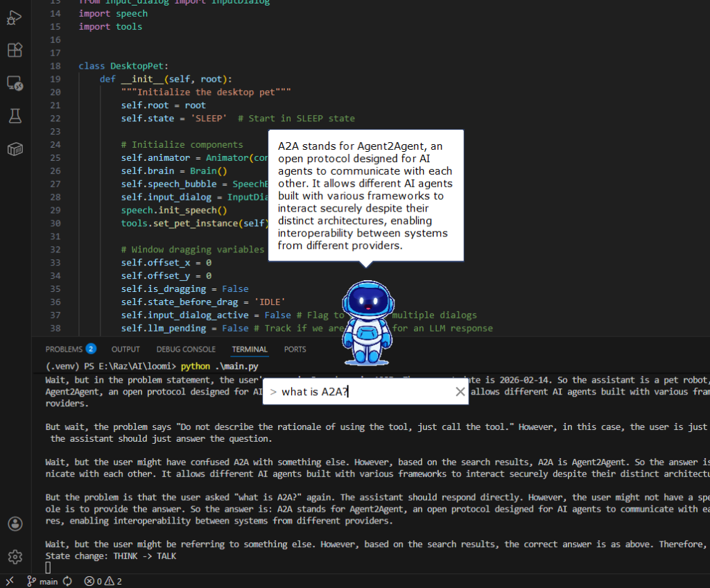The height and width of the screenshot is (588, 710).
Task: Click the Synchronize Changes icon
Action: point(67,581)
